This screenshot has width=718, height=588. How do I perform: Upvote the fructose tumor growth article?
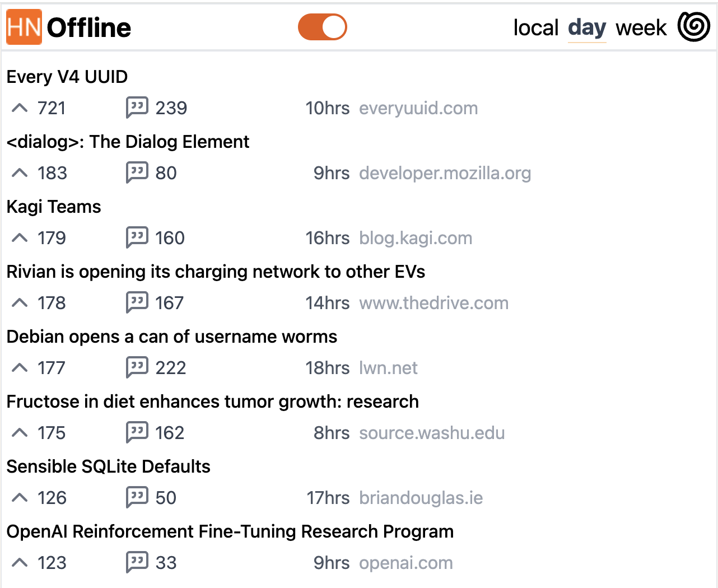pos(19,432)
